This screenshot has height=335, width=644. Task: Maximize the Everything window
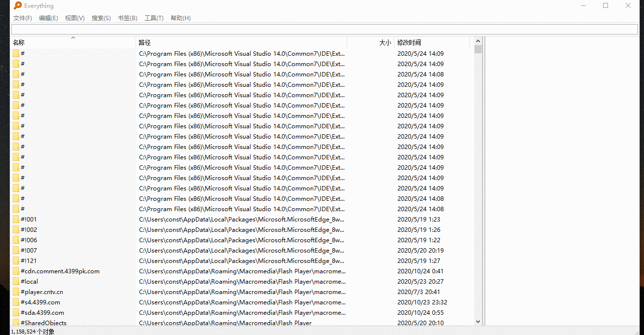pos(606,6)
